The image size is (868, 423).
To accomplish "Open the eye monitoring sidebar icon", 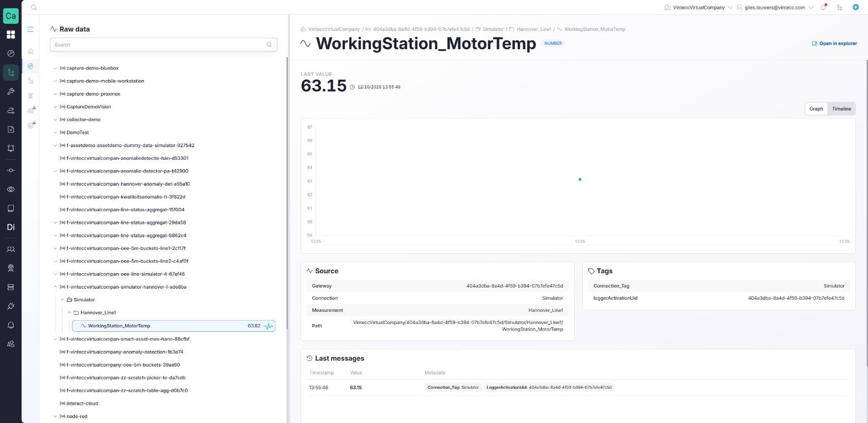I will pyautogui.click(x=11, y=189).
